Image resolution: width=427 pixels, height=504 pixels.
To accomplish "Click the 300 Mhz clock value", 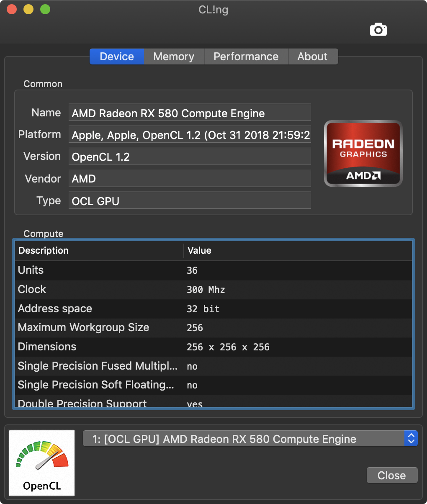I will tap(206, 290).
